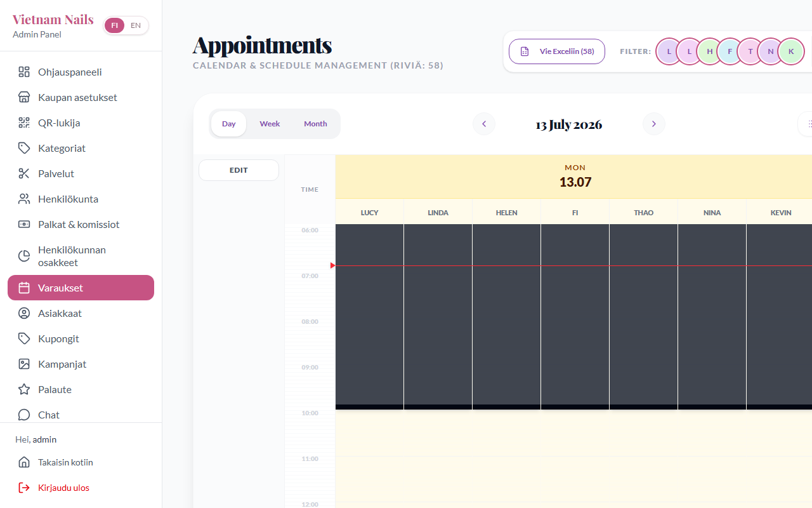The image size is (812, 508).
Task: Click the Kirjaudu ulos logout icon
Action: (24, 488)
